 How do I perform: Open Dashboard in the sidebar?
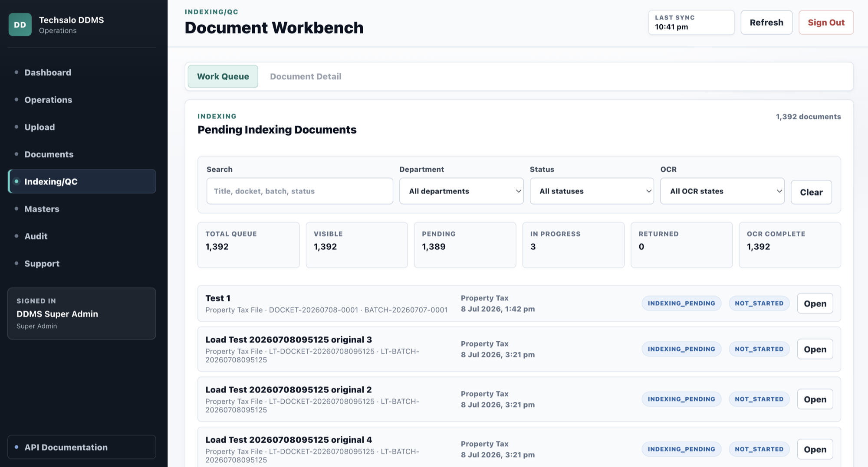pos(82,72)
